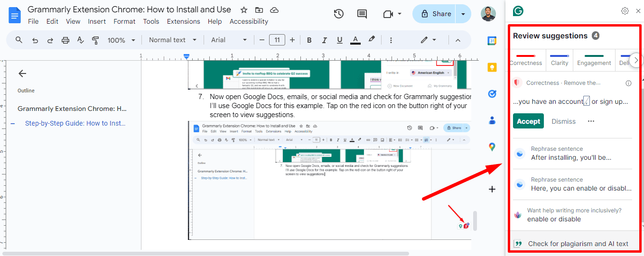Jump to Step-by-Step Guide outline link
Viewport: 644px width, 256px height.
[x=75, y=124]
